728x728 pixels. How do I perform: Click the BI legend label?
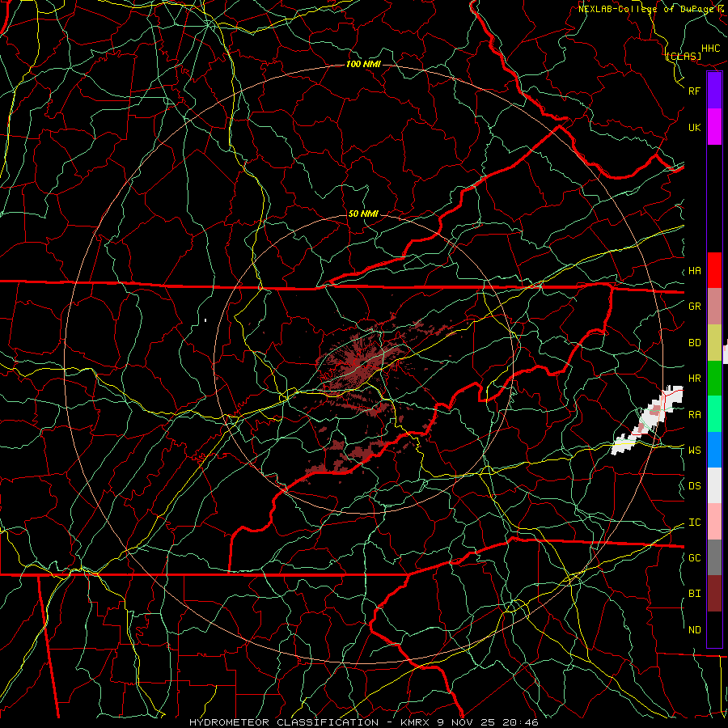click(x=694, y=594)
